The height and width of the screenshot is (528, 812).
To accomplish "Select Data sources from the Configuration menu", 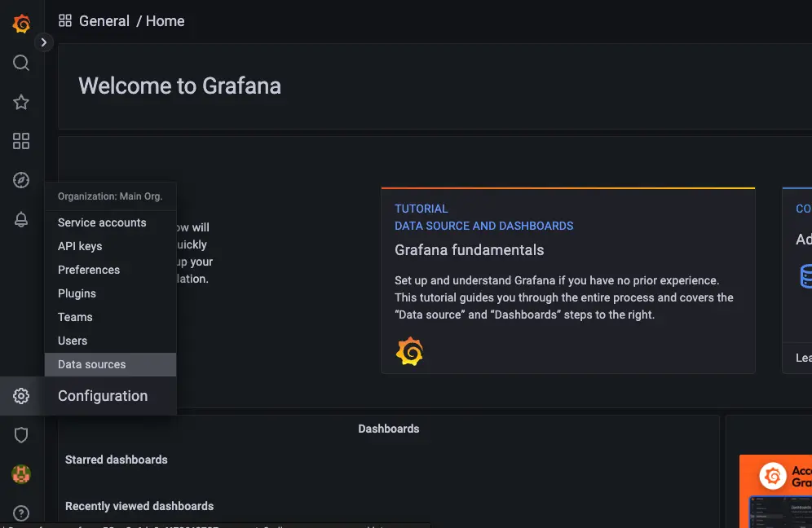I will coord(91,364).
